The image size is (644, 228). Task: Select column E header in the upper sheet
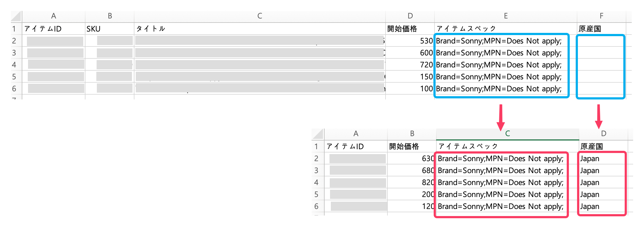[506, 16]
